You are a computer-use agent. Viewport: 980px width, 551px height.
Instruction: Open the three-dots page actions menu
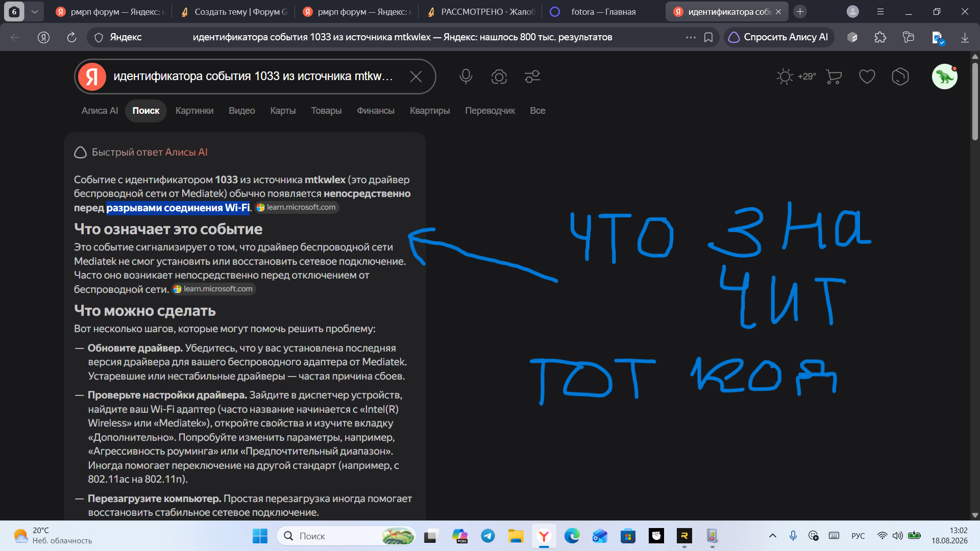point(691,37)
